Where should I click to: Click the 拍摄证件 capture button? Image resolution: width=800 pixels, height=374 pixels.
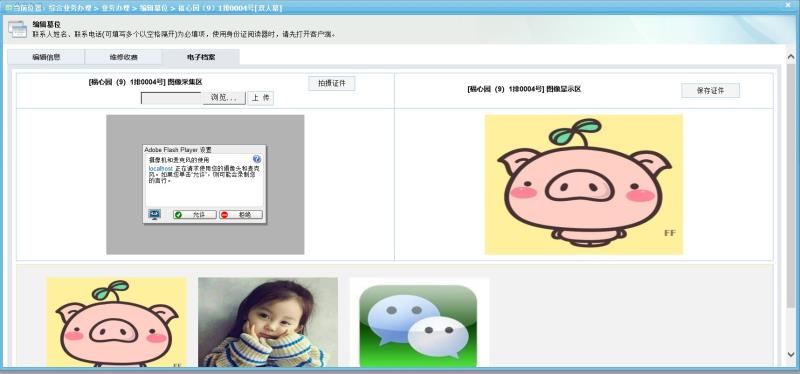[x=332, y=84]
